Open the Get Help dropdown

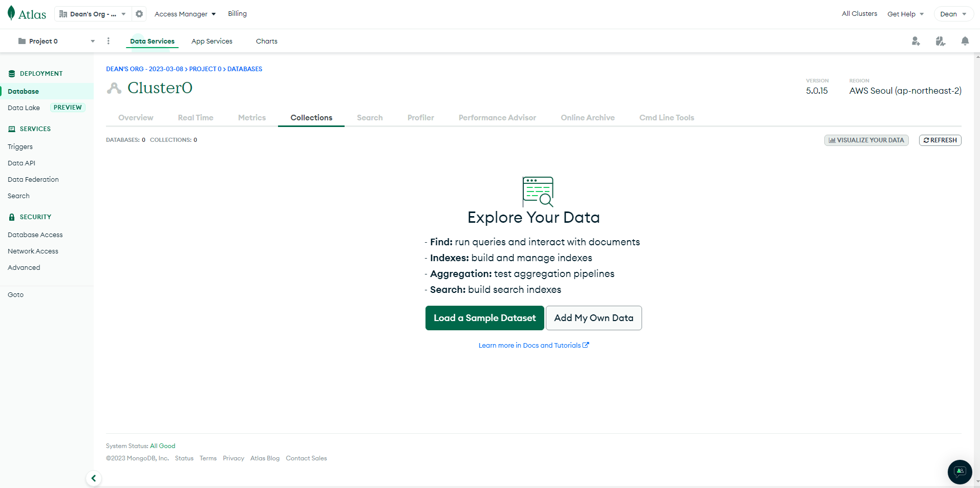pos(906,14)
